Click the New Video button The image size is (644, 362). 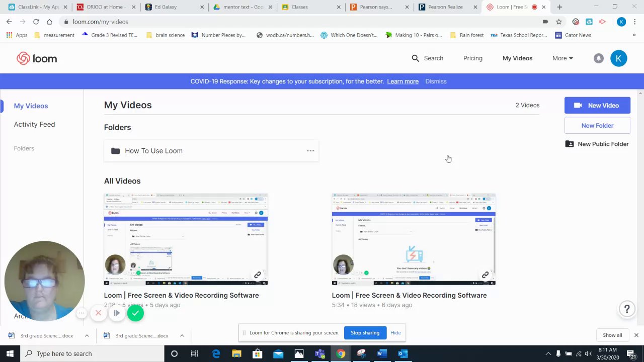click(597, 105)
